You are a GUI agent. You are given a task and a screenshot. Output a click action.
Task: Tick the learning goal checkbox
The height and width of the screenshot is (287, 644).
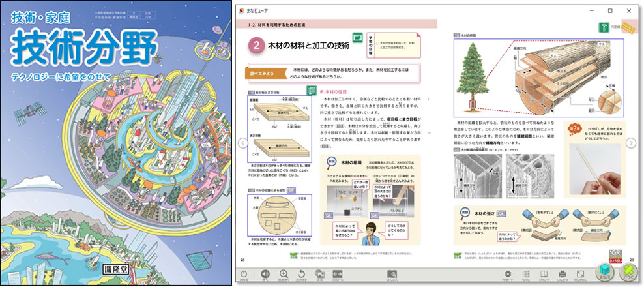(377, 42)
